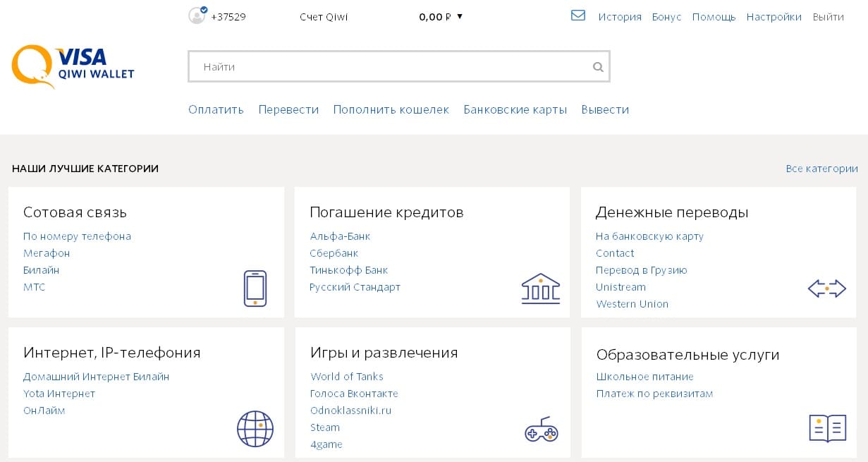
Task: Select Школьное питание
Action: pyautogui.click(x=645, y=377)
